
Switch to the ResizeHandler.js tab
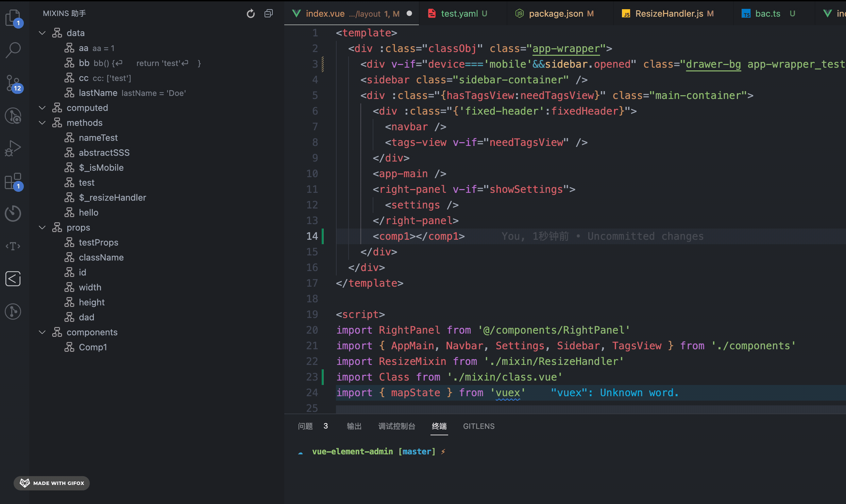pyautogui.click(x=669, y=14)
